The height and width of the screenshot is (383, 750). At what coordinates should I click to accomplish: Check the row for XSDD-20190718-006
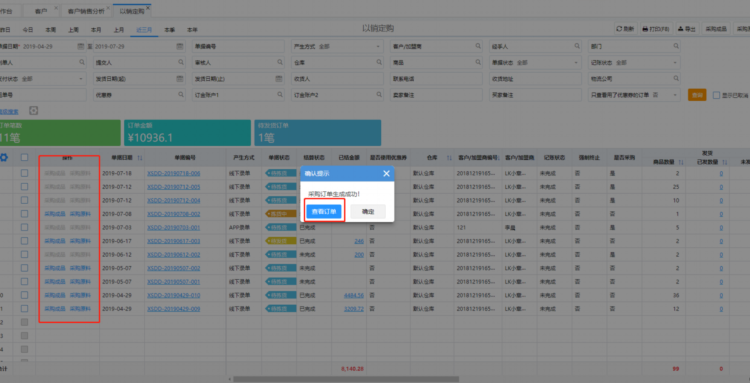click(x=24, y=173)
